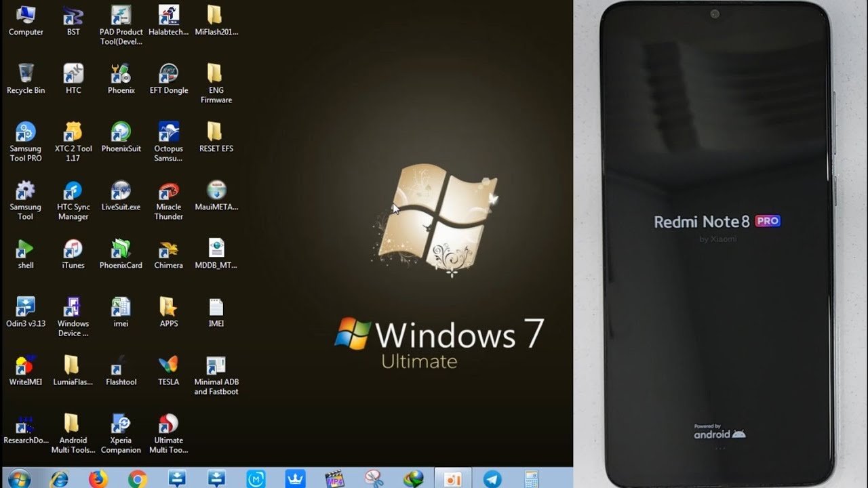Launch Miracle Thunder from the desktop
The width and height of the screenshot is (868, 488).
[168, 200]
